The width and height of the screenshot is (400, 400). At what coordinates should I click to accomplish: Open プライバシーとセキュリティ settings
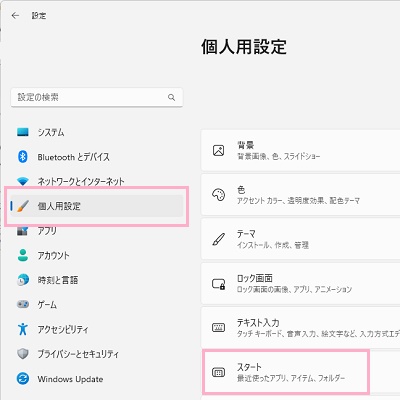97,354
